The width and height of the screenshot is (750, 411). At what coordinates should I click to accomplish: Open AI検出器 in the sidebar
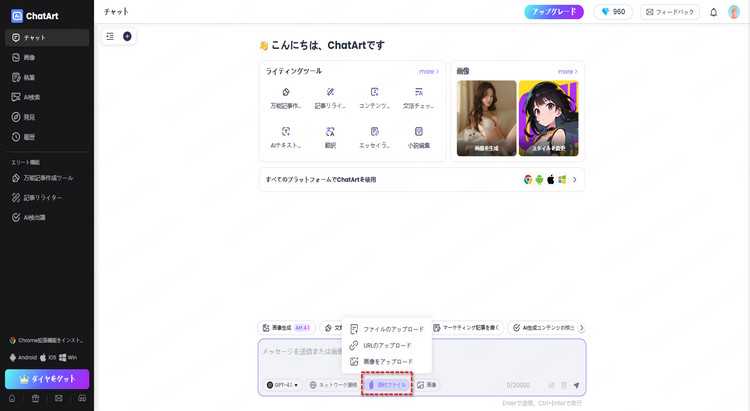point(47,217)
